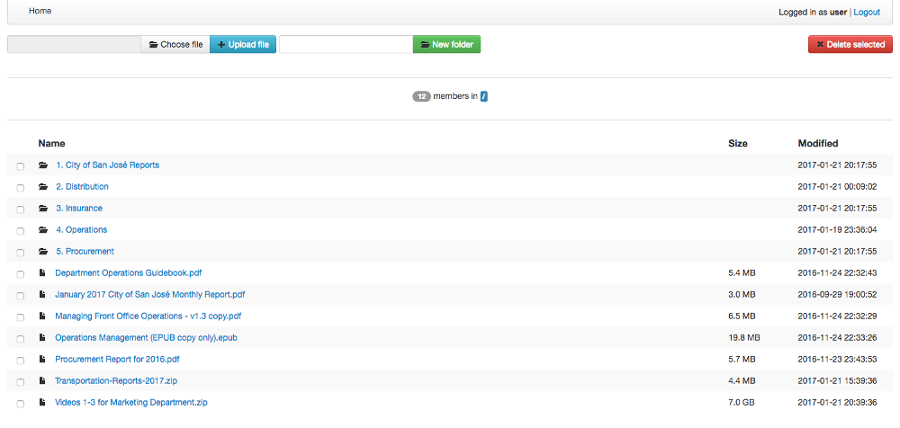
Task: Select checkbox for 3. Insurance folder
Action: point(20,210)
